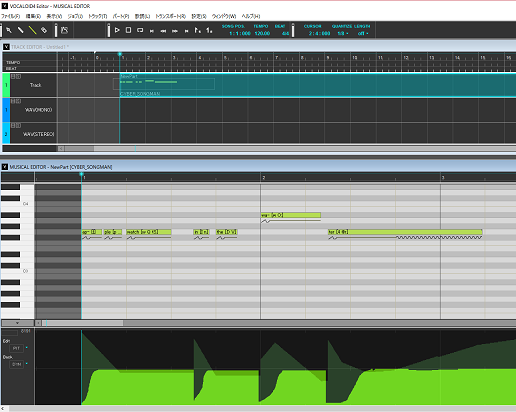Click the rewind transport icon
Screen dimensions: 516x412
[x=163, y=31]
